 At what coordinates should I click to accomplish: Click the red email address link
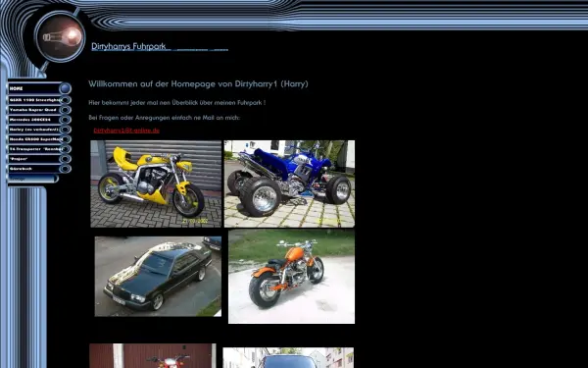pos(126,131)
